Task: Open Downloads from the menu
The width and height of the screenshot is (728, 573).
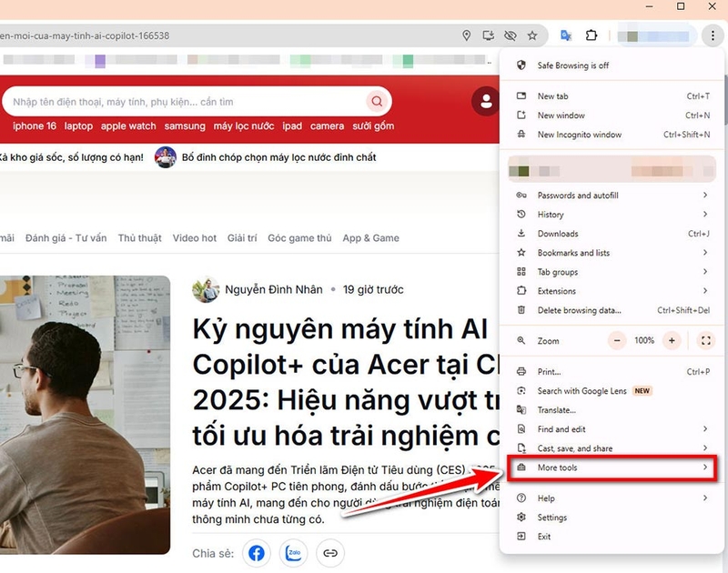Action: point(612,234)
